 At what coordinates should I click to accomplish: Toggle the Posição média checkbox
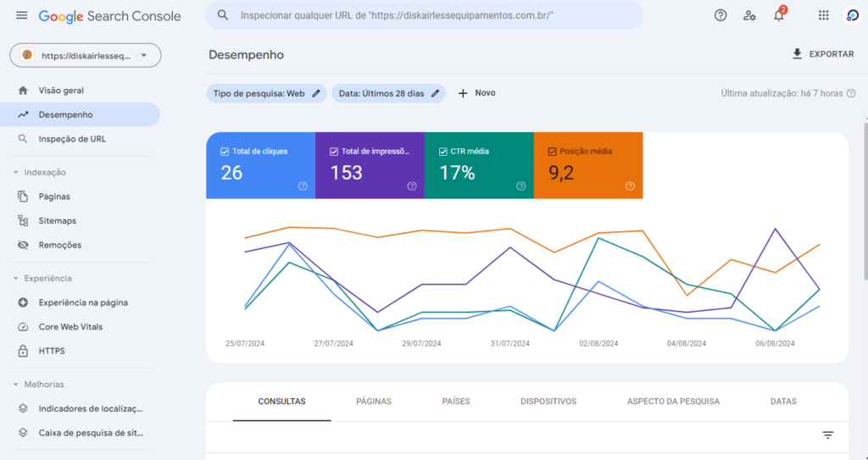click(x=553, y=152)
